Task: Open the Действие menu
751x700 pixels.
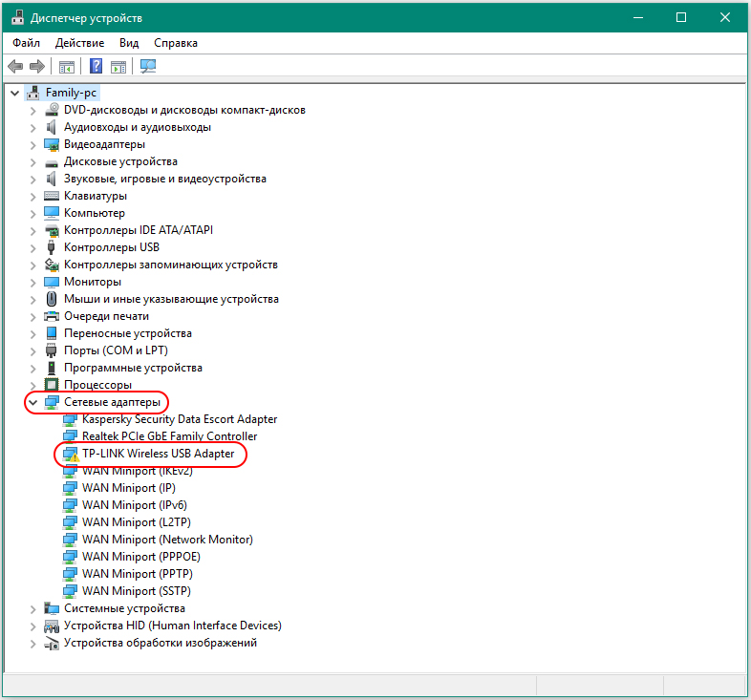Action: (79, 43)
